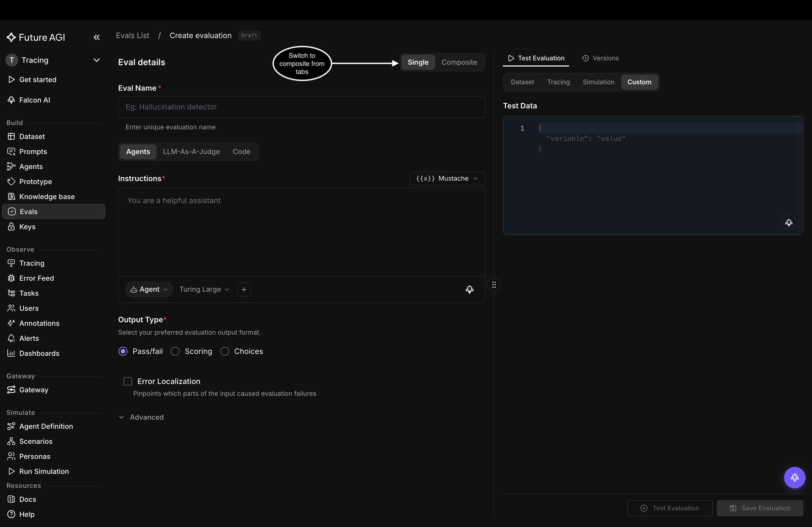The width and height of the screenshot is (812, 527).
Task: Open purple floating Falcon assistant button
Action: [794, 477]
